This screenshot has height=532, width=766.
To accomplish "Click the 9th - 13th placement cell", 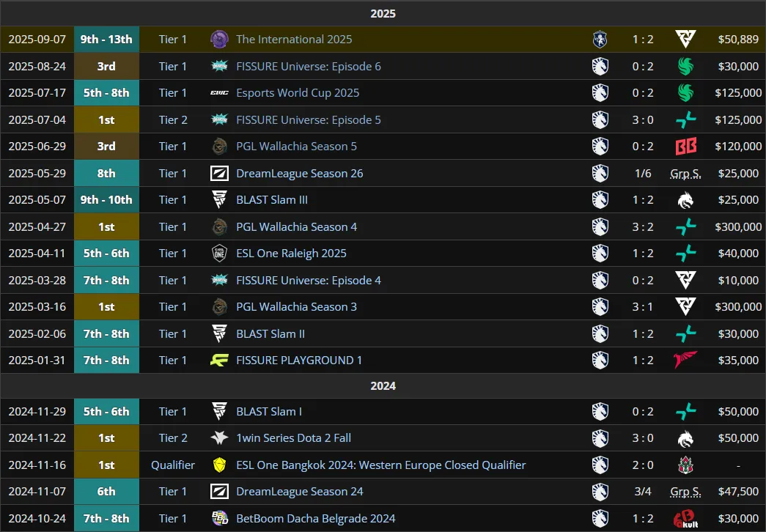I will pos(106,40).
